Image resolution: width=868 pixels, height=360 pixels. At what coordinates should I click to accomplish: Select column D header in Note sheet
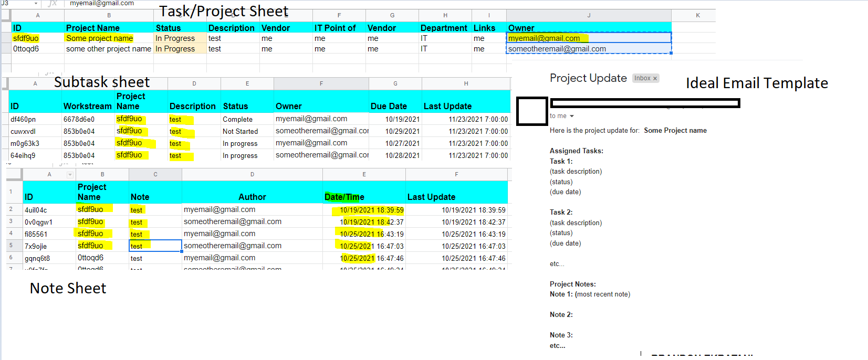(x=252, y=174)
